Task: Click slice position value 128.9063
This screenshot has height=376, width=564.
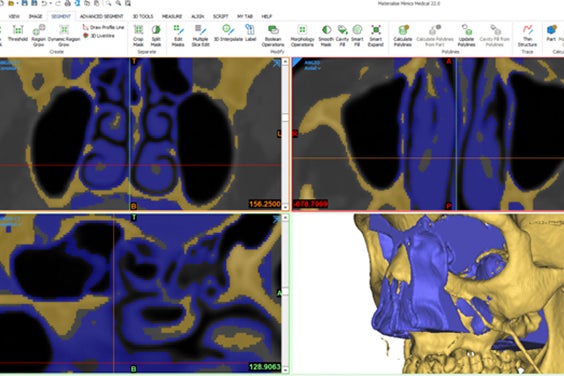Action: tap(264, 367)
